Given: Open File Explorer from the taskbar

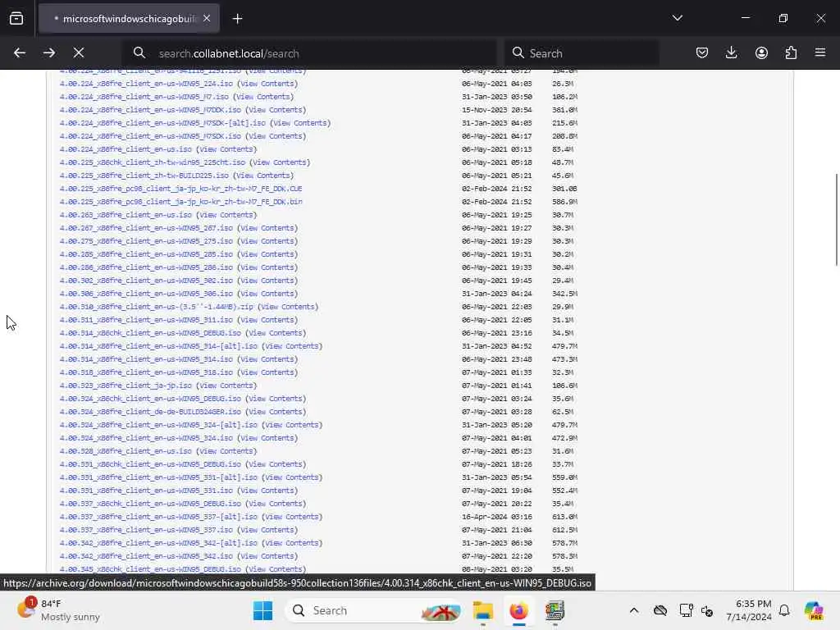Looking at the screenshot, I should click(x=482, y=610).
